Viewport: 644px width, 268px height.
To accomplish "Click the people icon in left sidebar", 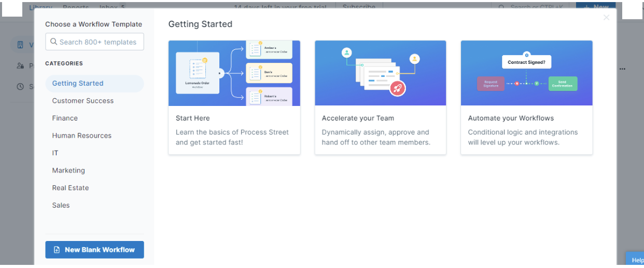I will click(20, 65).
